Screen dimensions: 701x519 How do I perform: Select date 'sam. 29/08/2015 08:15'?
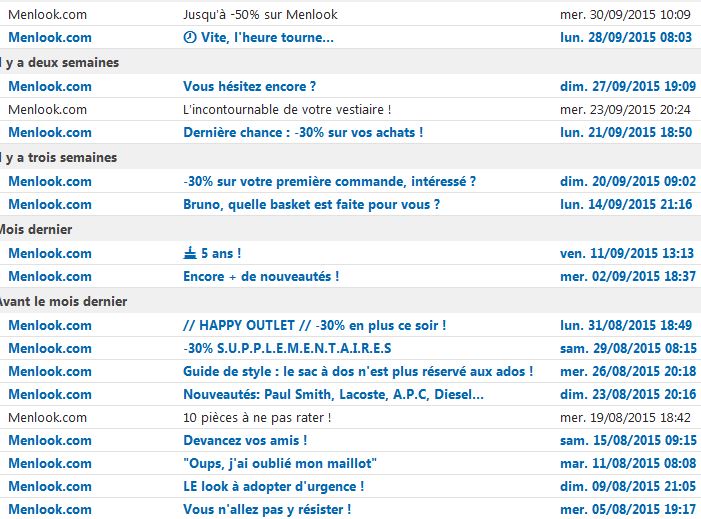coord(628,348)
